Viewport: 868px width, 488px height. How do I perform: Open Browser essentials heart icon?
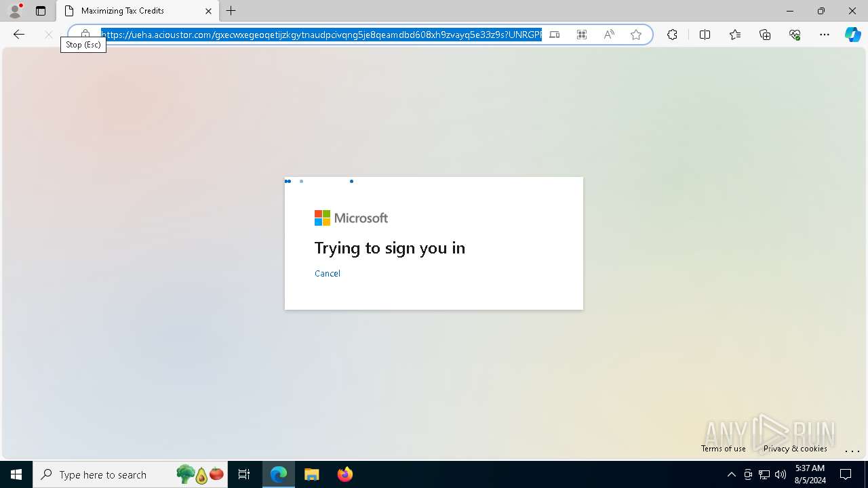point(795,35)
